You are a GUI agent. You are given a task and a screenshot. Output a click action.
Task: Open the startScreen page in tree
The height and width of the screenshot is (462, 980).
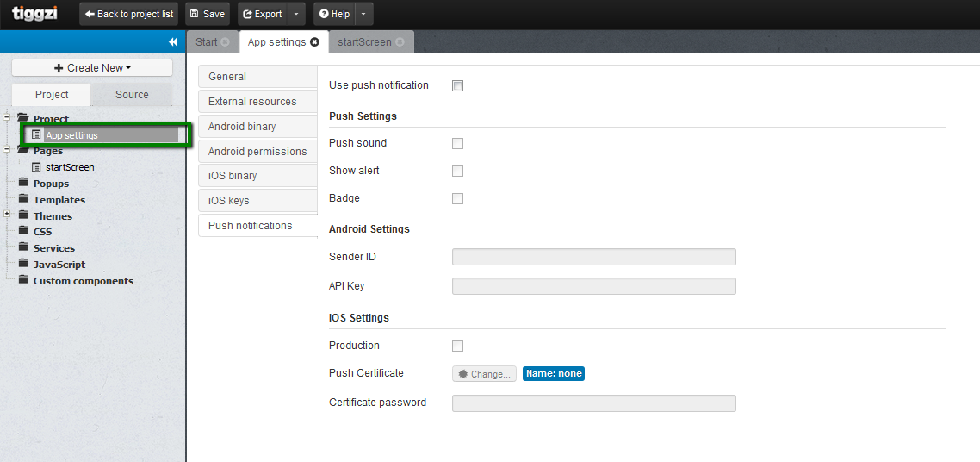click(x=69, y=167)
